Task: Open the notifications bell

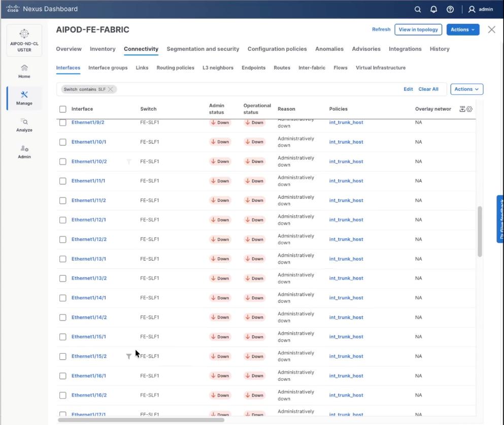Action: (x=433, y=9)
